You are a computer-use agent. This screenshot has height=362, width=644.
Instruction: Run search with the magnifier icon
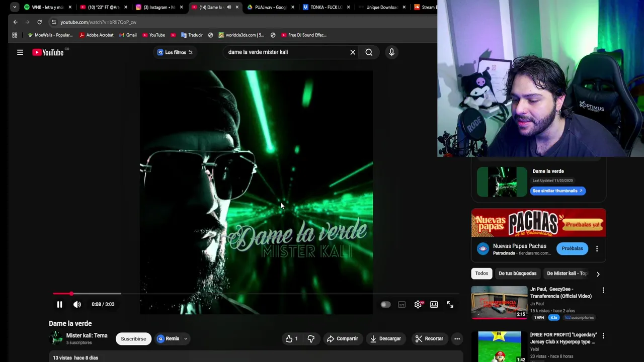tap(369, 52)
